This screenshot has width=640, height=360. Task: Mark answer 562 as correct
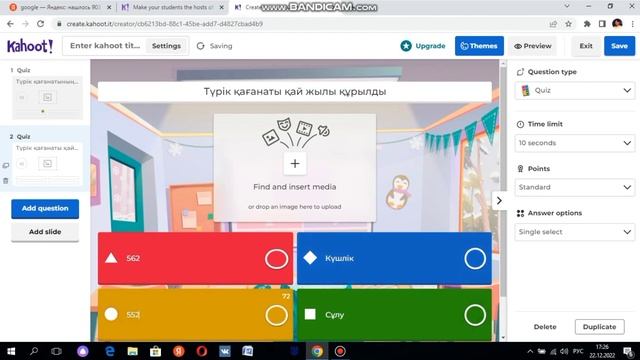pyautogui.click(x=276, y=259)
